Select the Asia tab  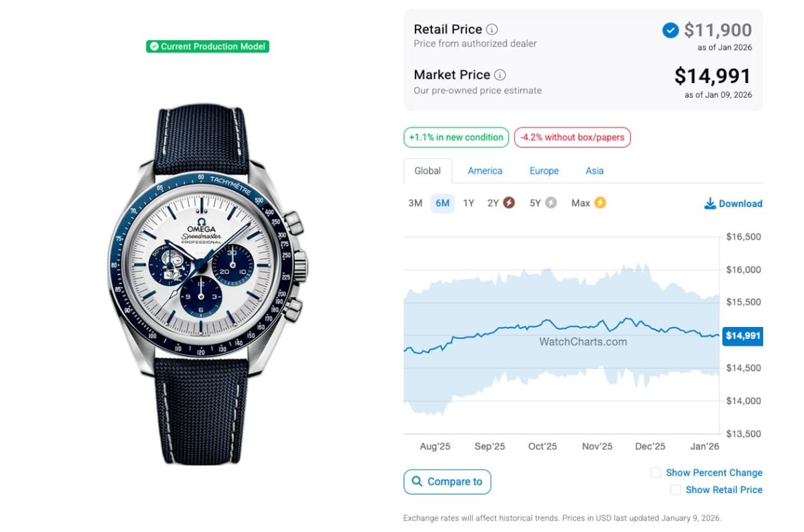click(x=594, y=171)
